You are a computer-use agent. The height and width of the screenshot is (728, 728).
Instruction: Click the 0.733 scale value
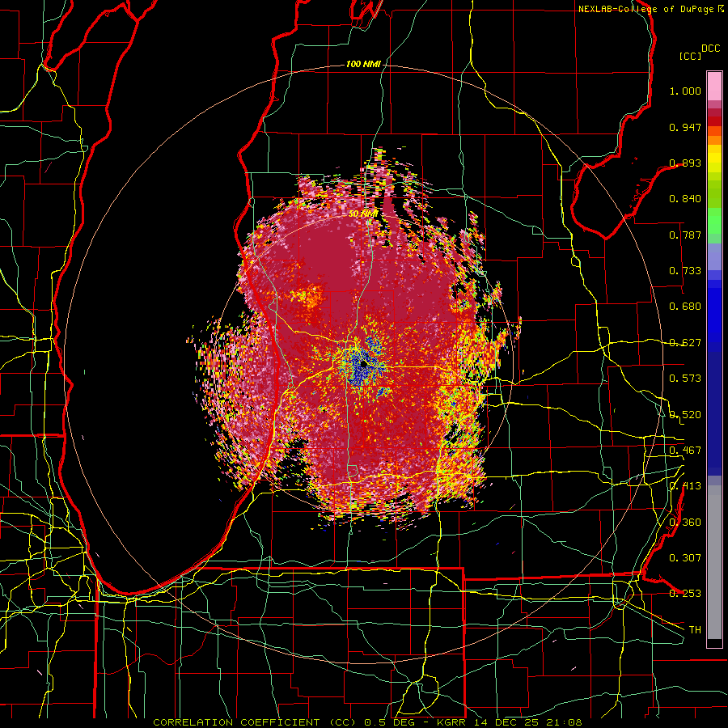685,271
